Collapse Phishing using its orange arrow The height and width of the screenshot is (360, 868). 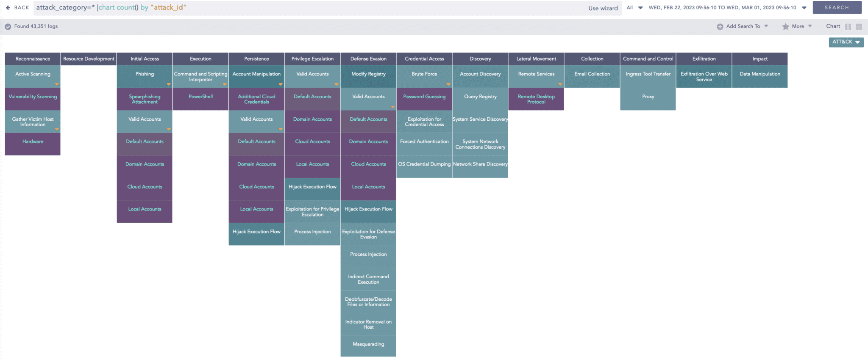[168, 84]
